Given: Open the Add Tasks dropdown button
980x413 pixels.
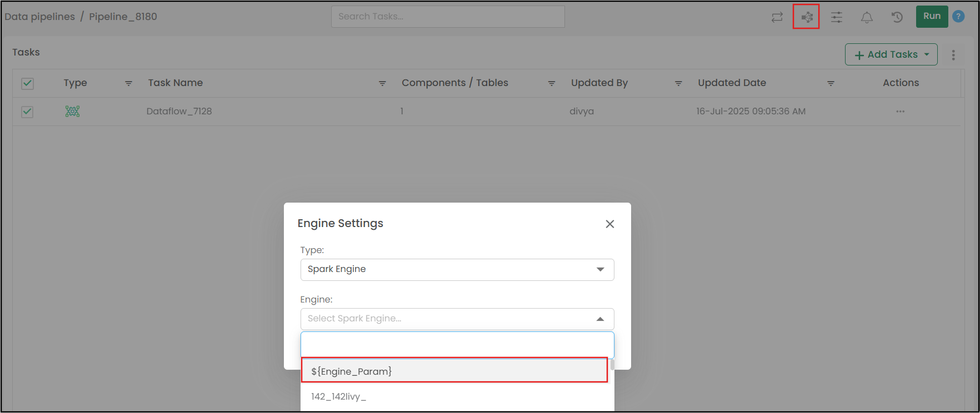Looking at the screenshot, I should coord(891,54).
